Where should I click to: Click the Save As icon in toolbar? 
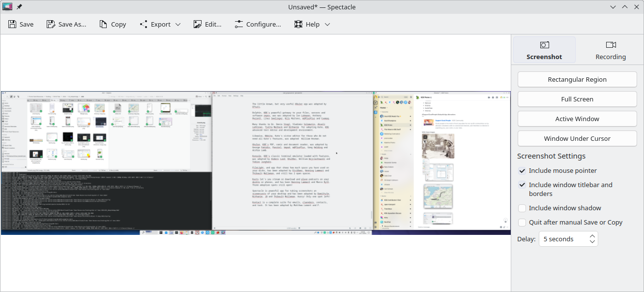[x=51, y=24]
